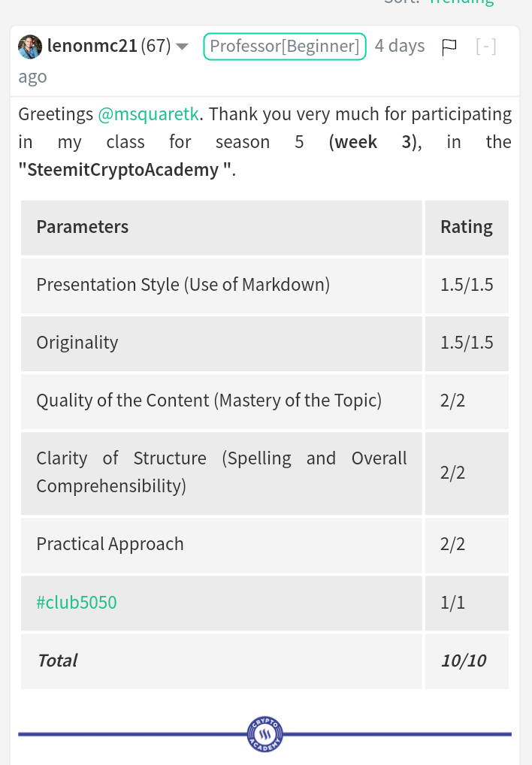Viewport: 532px width, 765px height.
Task: Open the #club5050 tag link
Action: [x=77, y=602]
